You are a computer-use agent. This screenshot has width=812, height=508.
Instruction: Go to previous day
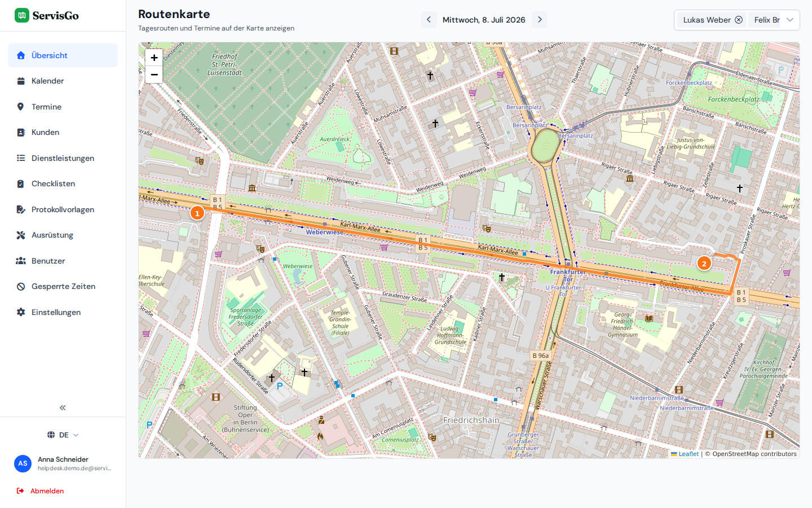429,20
